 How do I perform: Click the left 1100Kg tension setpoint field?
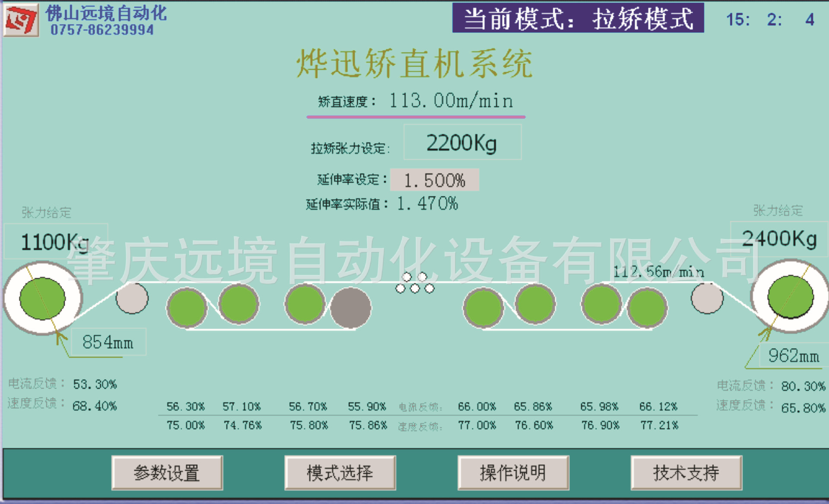click(x=55, y=241)
